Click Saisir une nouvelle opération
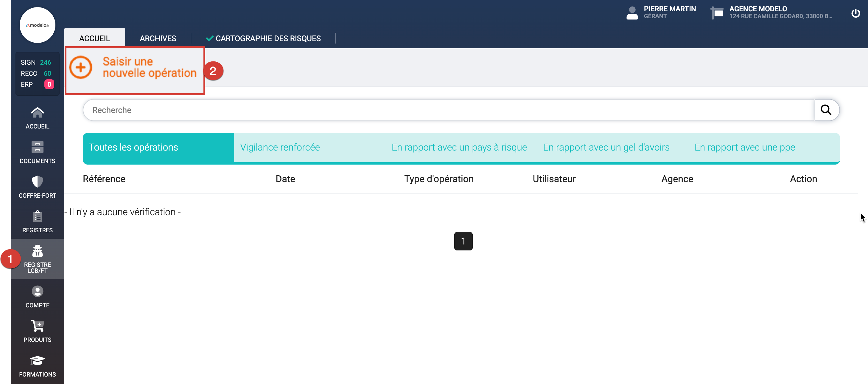Viewport: 868px width, 384px height. [134, 67]
